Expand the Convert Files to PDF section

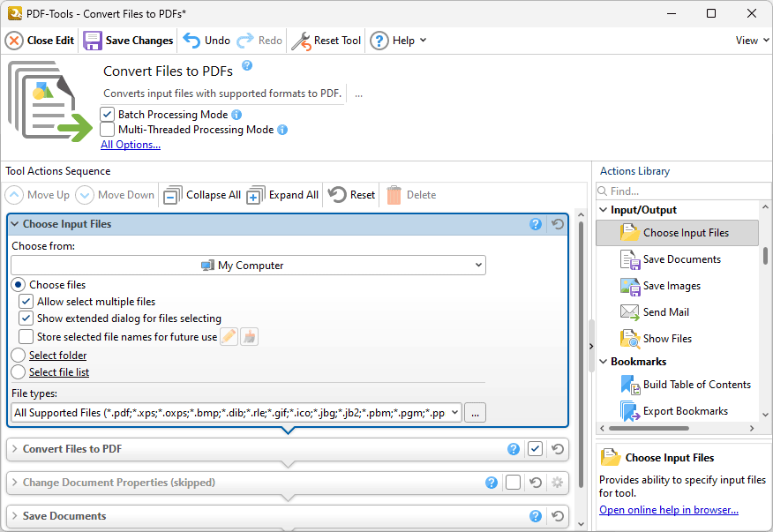tap(15, 449)
